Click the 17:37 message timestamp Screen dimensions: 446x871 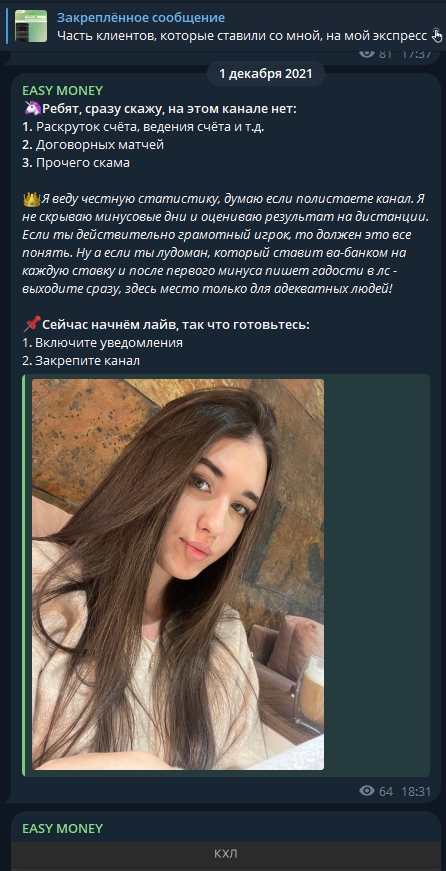[x=416, y=54]
